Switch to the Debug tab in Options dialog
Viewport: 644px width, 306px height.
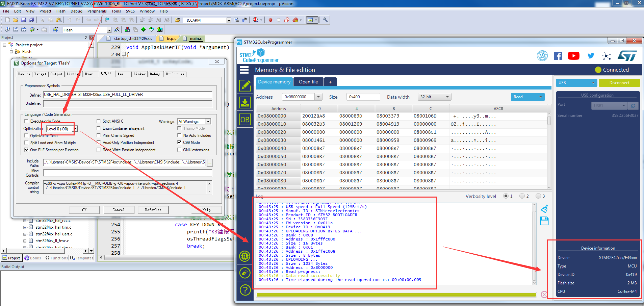click(155, 74)
